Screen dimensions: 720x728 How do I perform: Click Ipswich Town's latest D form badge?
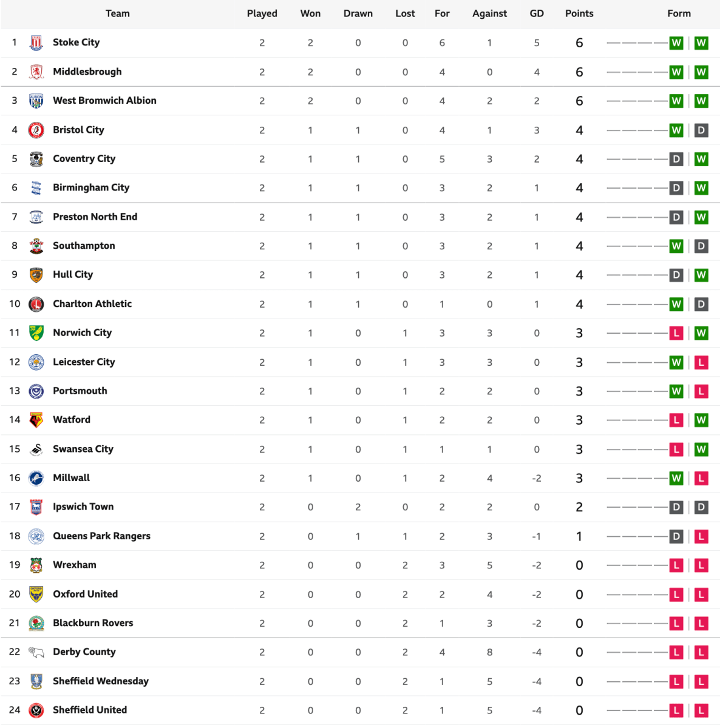(x=701, y=507)
